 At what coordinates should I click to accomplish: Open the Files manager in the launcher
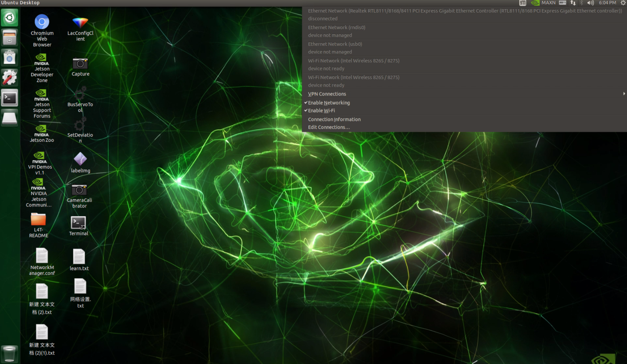[9, 38]
